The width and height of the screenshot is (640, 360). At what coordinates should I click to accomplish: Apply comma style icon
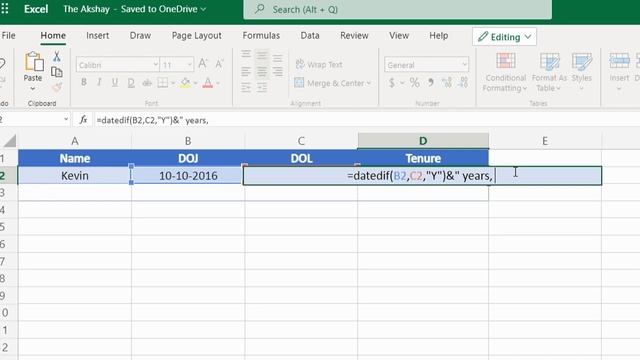click(x=431, y=83)
